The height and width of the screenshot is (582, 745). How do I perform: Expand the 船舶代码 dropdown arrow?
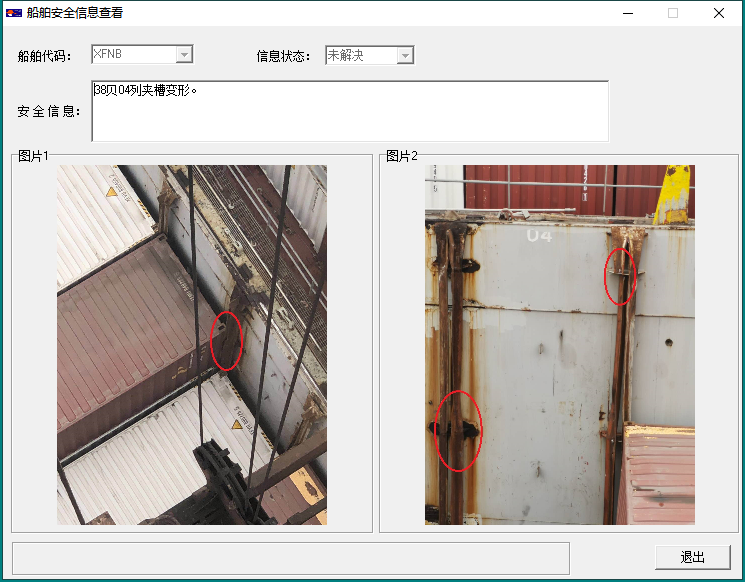point(184,55)
